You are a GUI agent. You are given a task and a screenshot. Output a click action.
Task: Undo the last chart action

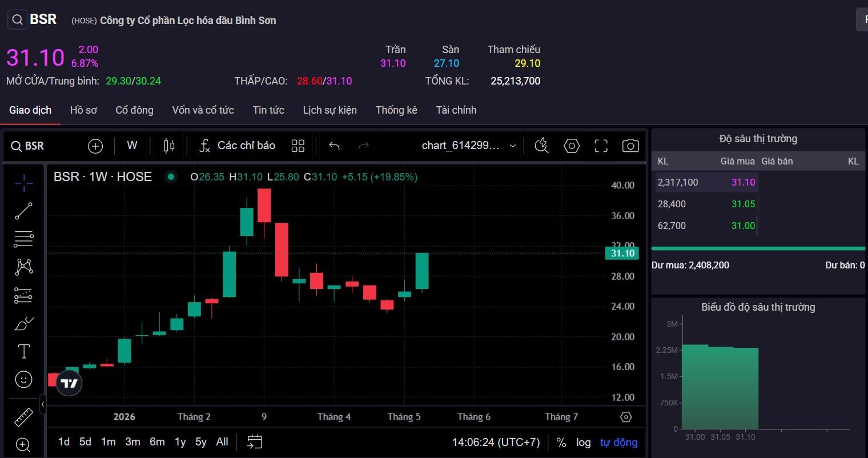(334, 146)
